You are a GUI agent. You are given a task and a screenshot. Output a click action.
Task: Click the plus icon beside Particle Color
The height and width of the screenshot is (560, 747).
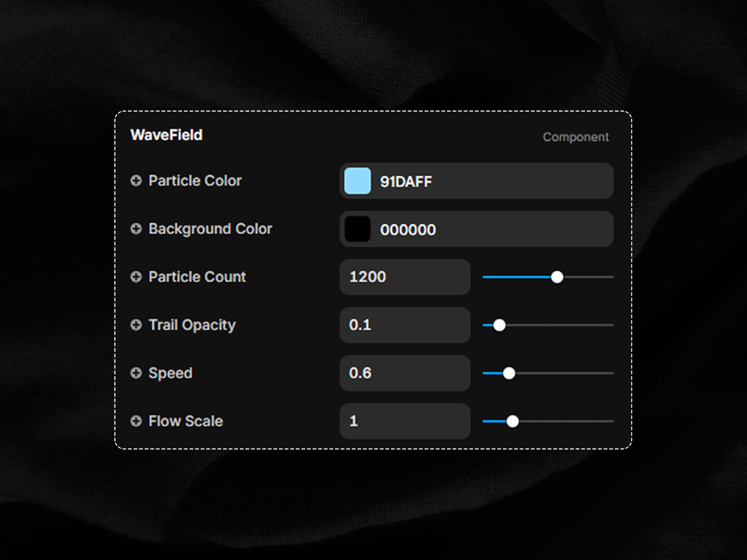136,181
